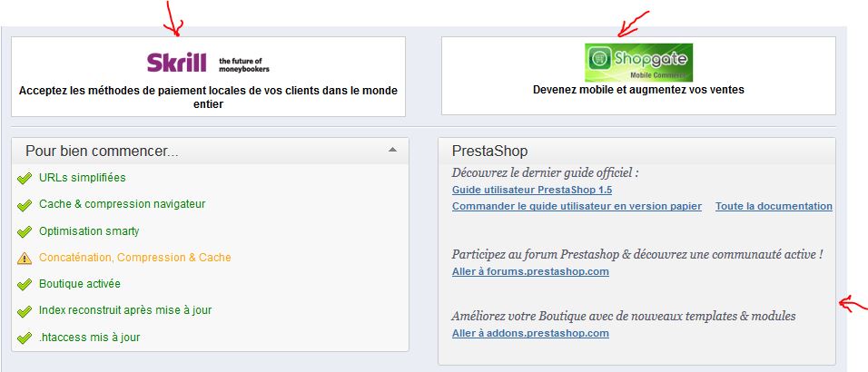Screen dimensions: 868x372
Task: Click checkmark next to Index reconstruit
Action: point(24,311)
